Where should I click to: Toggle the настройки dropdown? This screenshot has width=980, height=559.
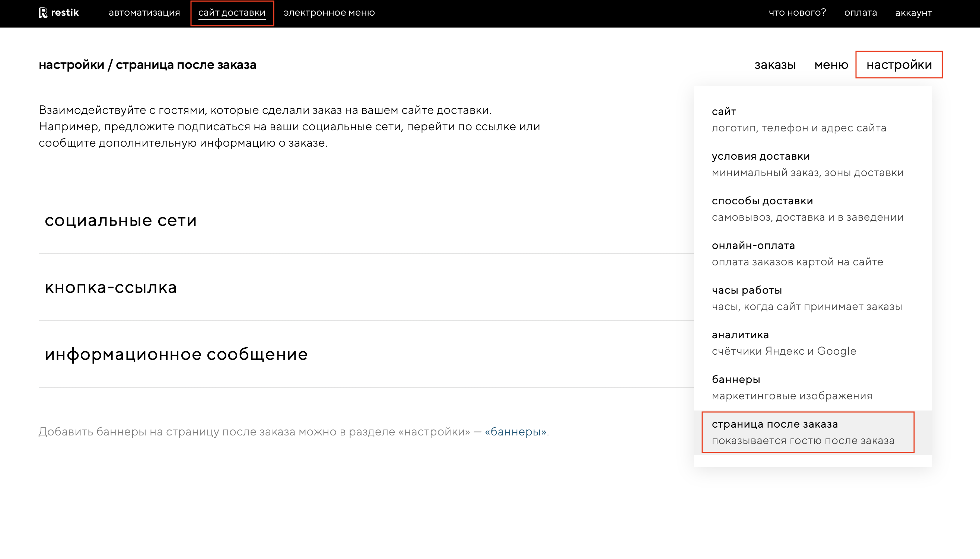898,65
